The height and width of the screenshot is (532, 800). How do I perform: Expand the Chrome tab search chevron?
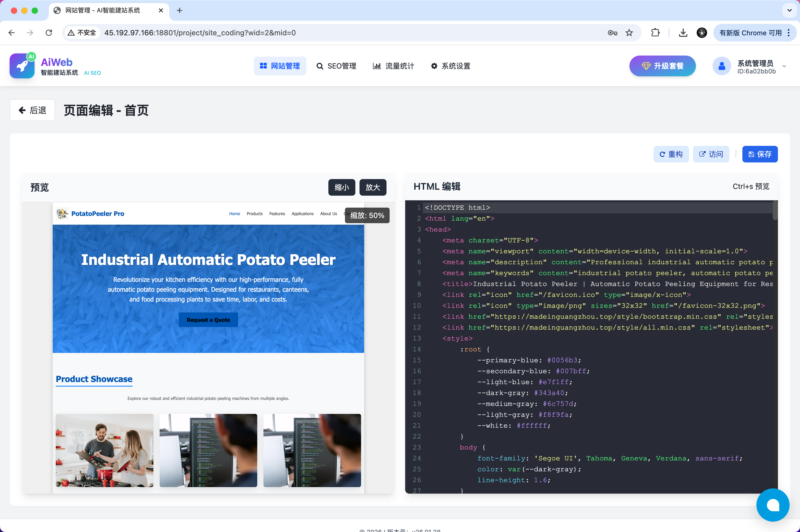pos(789,10)
